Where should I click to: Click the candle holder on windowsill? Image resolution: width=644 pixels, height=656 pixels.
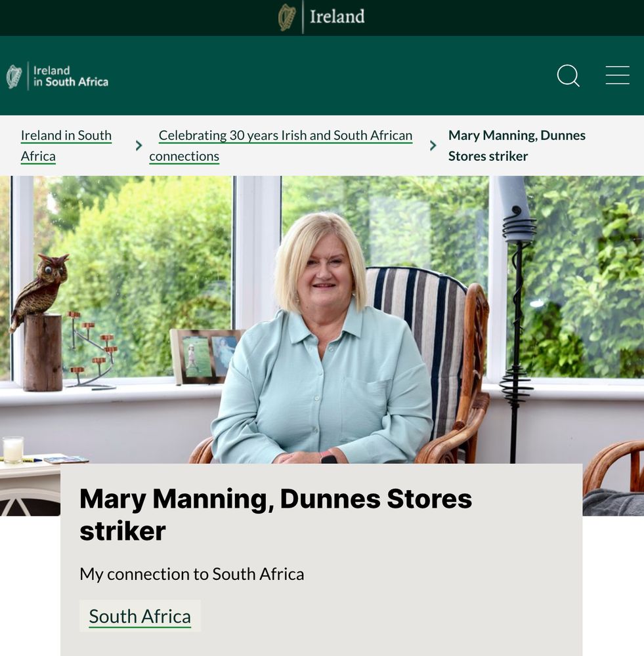(92, 350)
